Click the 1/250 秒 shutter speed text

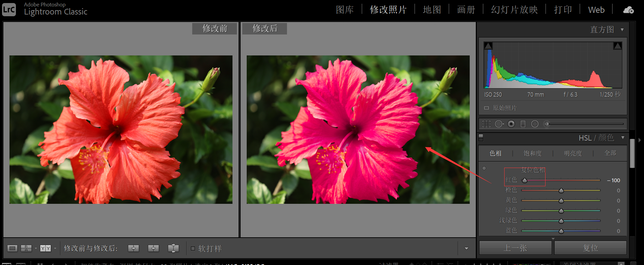click(x=610, y=95)
